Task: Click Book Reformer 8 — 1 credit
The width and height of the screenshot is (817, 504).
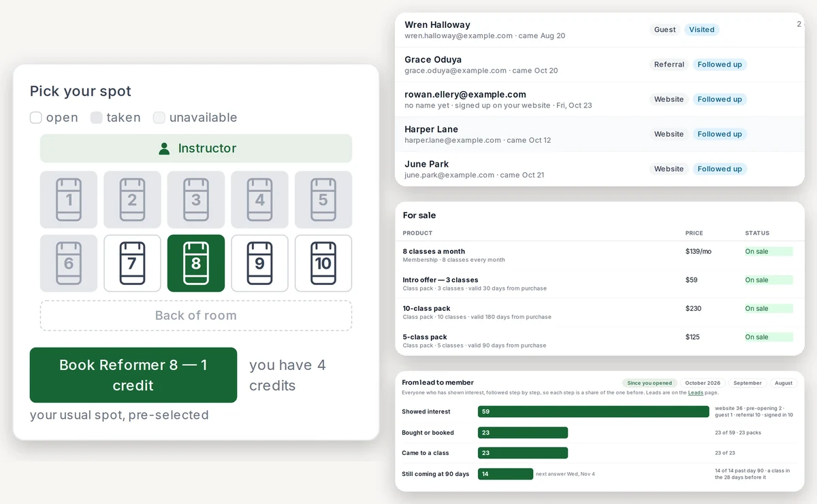Action: coord(133,375)
